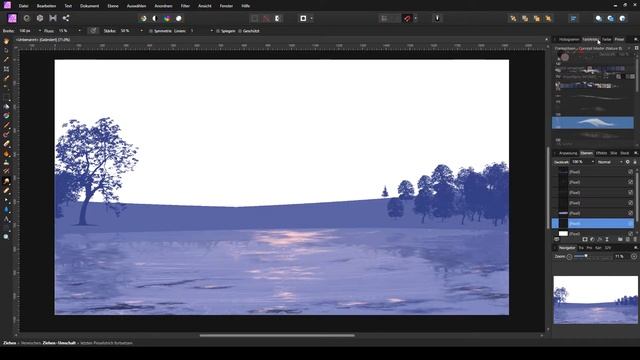The width and height of the screenshot is (640, 360).
Task: Open the Ebene menu
Action: [x=113, y=6]
